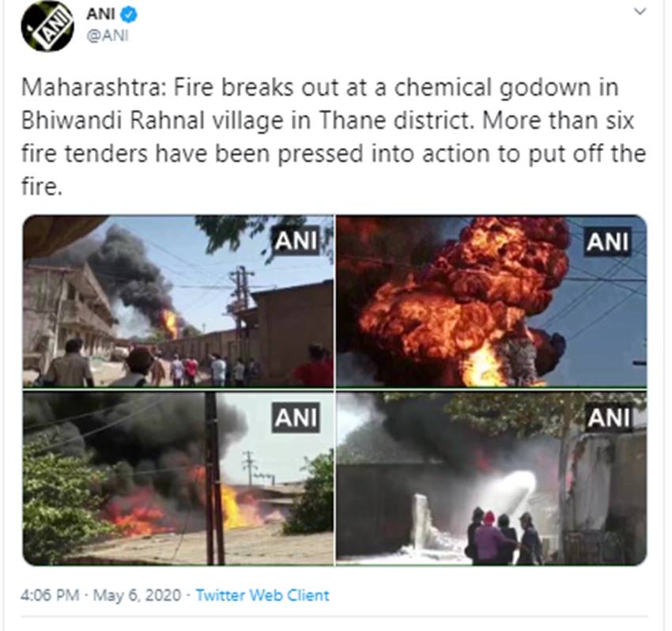
Task: Click the firefighters group in last photo
Action: pyautogui.click(x=505, y=536)
